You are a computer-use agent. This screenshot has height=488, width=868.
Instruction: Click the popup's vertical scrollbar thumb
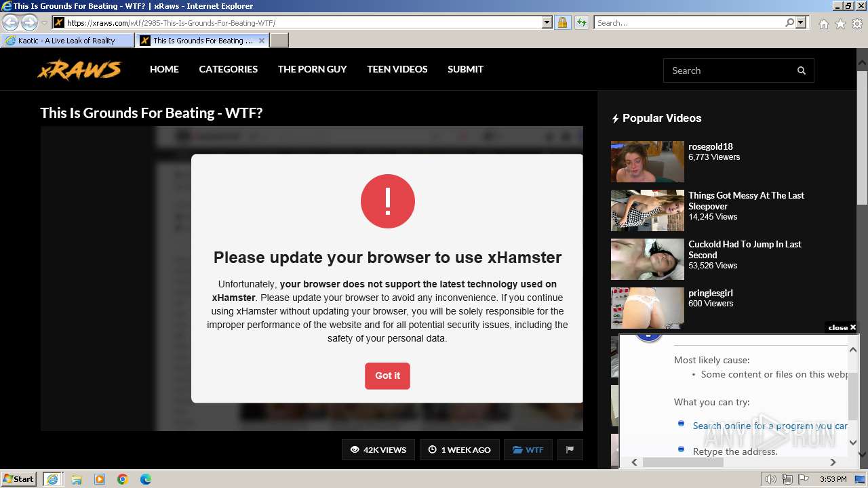854,396
